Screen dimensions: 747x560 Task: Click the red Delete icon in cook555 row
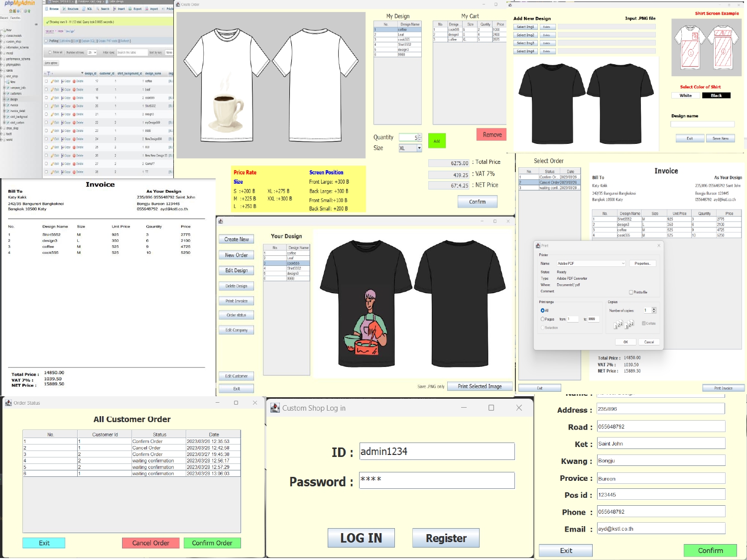coord(74,98)
